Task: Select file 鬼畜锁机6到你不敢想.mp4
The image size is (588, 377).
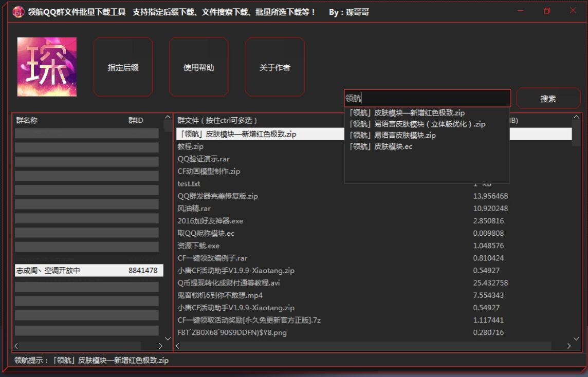Action: coord(220,295)
